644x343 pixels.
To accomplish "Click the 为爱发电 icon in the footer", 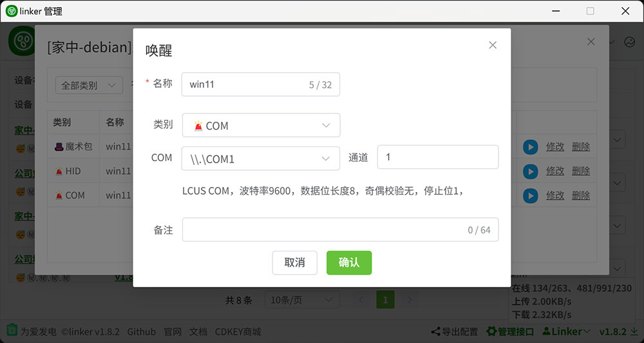I will coord(12,331).
